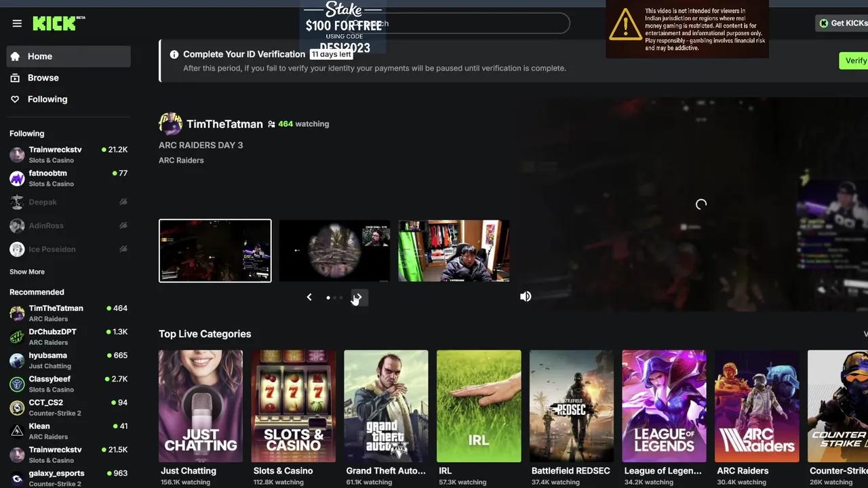Open the ARC Raiders category link
This screenshot has width=868, height=488.
tap(181, 160)
